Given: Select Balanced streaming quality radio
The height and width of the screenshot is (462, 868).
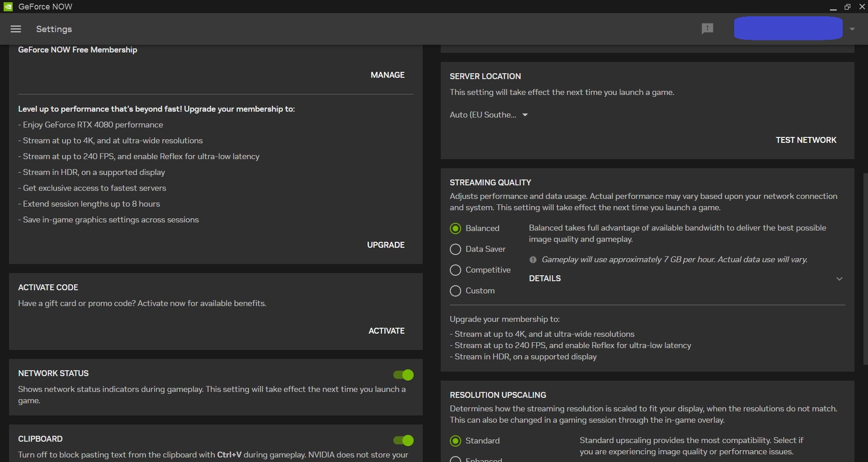Looking at the screenshot, I should (x=455, y=228).
